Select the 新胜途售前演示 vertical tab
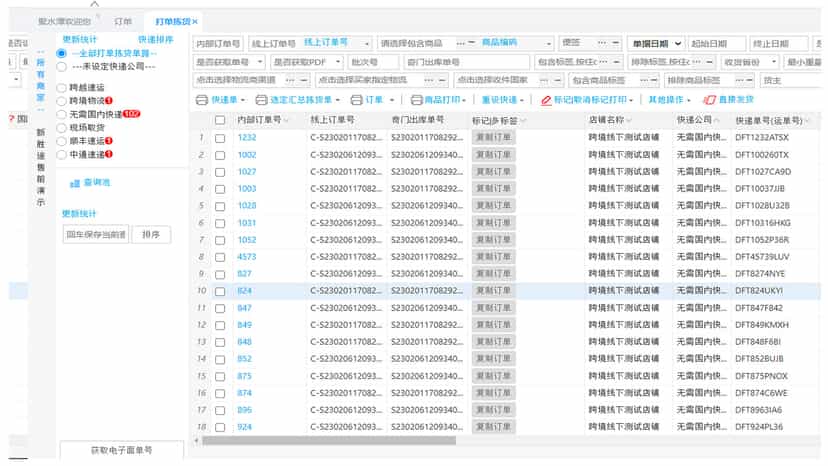 point(41,167)
